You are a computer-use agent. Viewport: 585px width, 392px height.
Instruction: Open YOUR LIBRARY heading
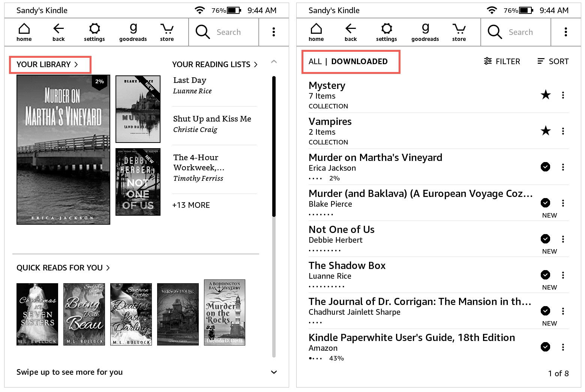[x=47, y=65]
